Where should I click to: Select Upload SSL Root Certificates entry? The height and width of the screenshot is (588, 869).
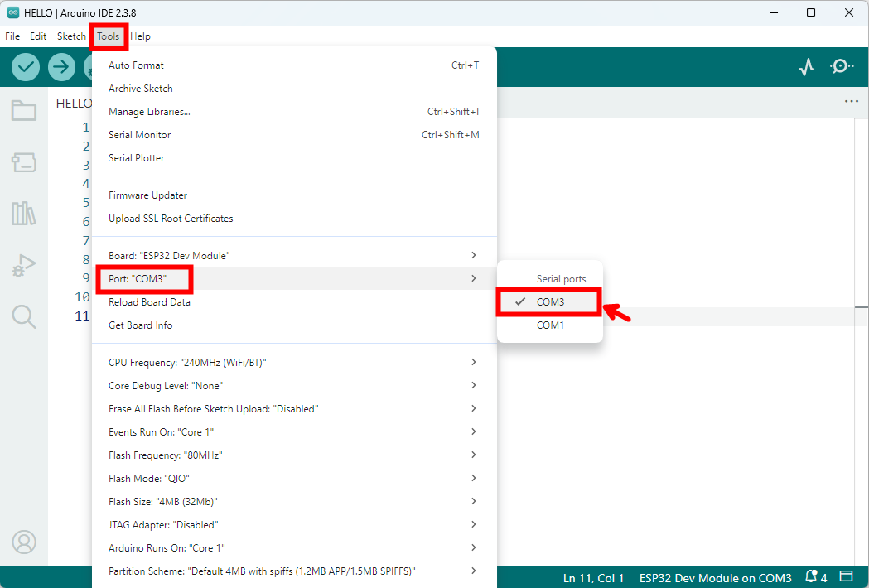(294, 219)
